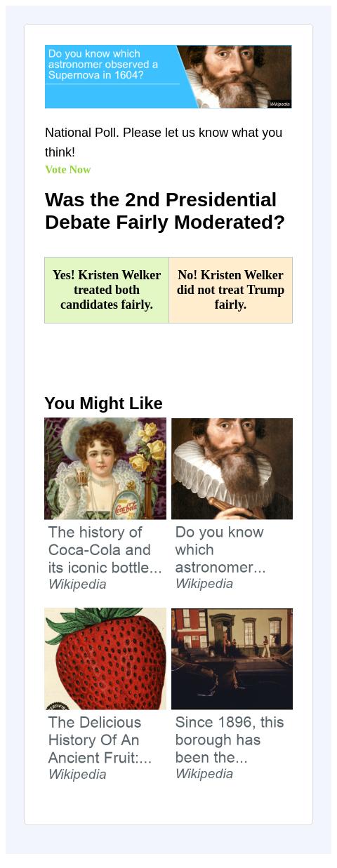Click the 'You Might Like' section heading
The height and width of the screenshot is (868, 337).
tap(103, 403)
